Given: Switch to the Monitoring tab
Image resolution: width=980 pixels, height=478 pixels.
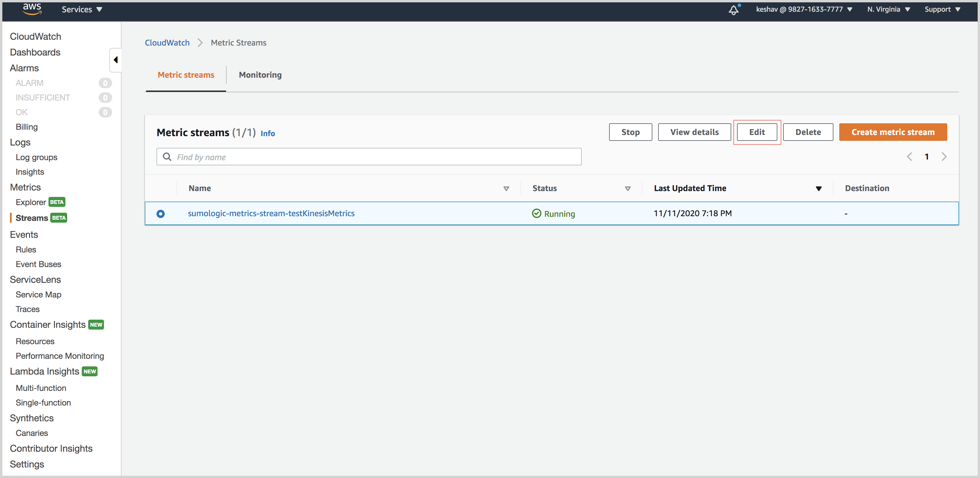Looking at the screenshot, I should (x=260, y=75).
